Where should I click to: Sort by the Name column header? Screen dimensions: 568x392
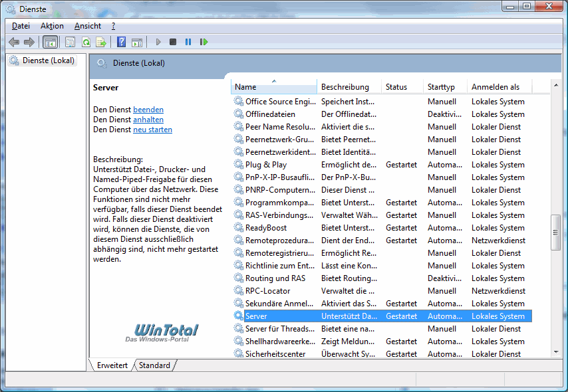[274, 87]
